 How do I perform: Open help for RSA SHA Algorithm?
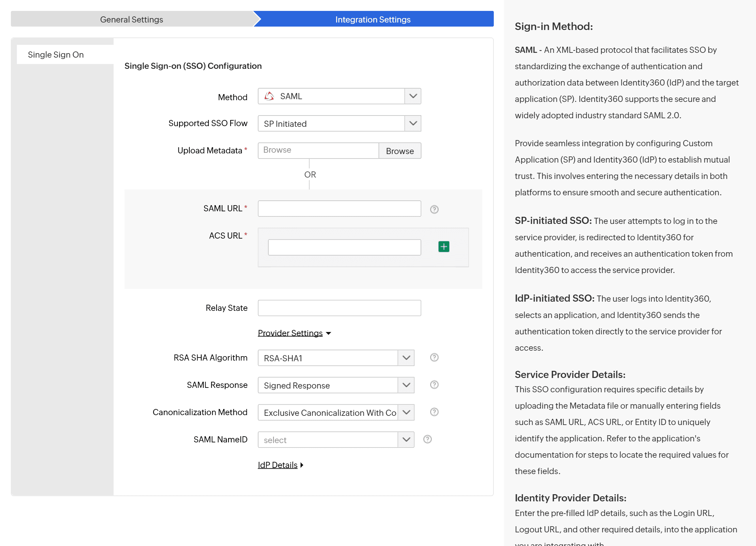(434, 358)
